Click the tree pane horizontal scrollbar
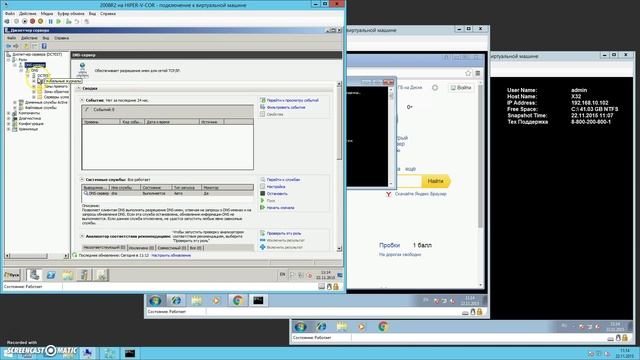This screenshot has width=640, height=360. (37, 256)
